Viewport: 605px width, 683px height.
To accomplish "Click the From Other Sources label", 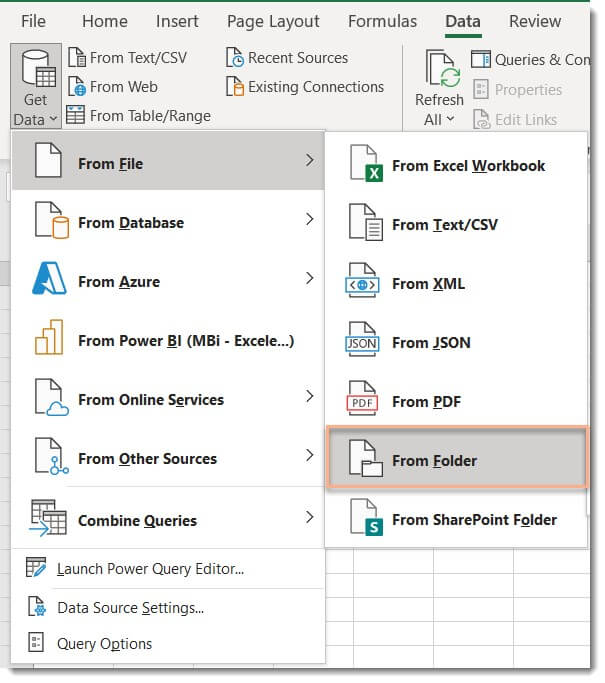I will pyautogui.click(x=148, y=459).
